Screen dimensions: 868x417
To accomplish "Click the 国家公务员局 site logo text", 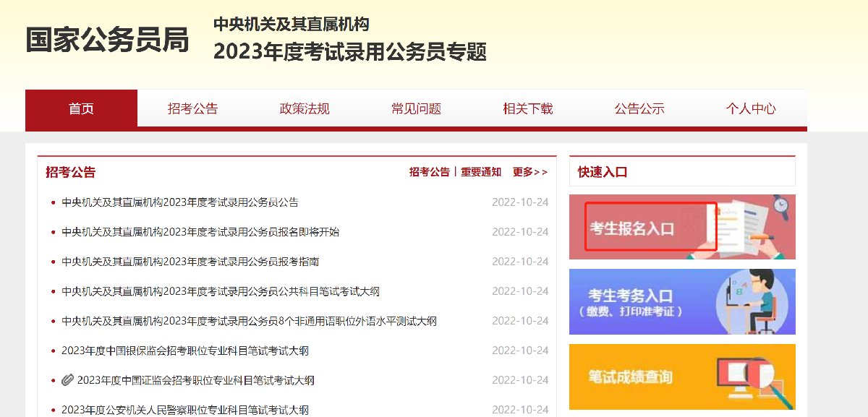I will [107, 40].
